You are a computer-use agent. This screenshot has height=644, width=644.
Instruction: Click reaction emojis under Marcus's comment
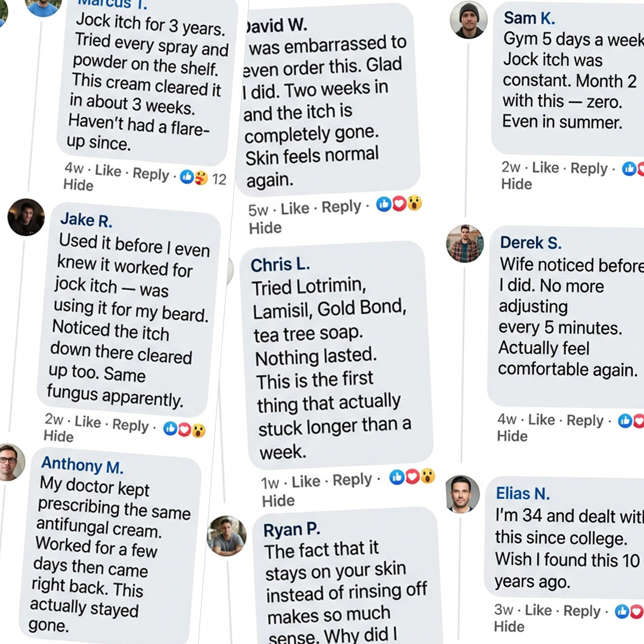point(194,177)
